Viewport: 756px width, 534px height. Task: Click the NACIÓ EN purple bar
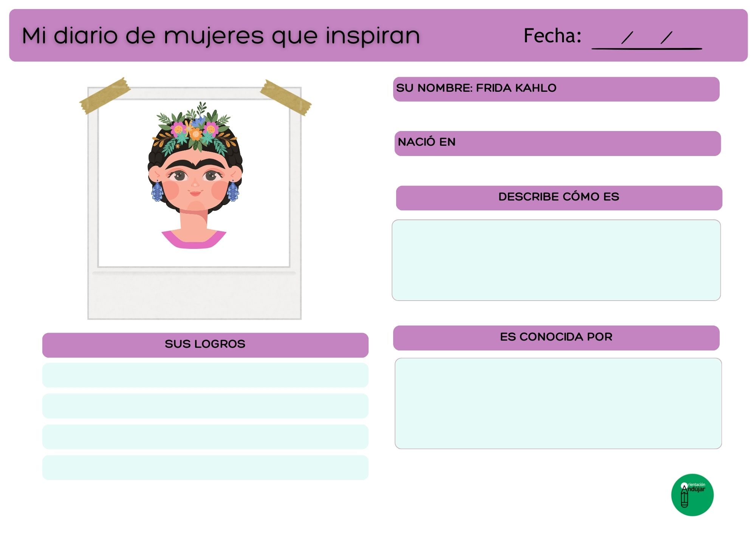point(557,144)
